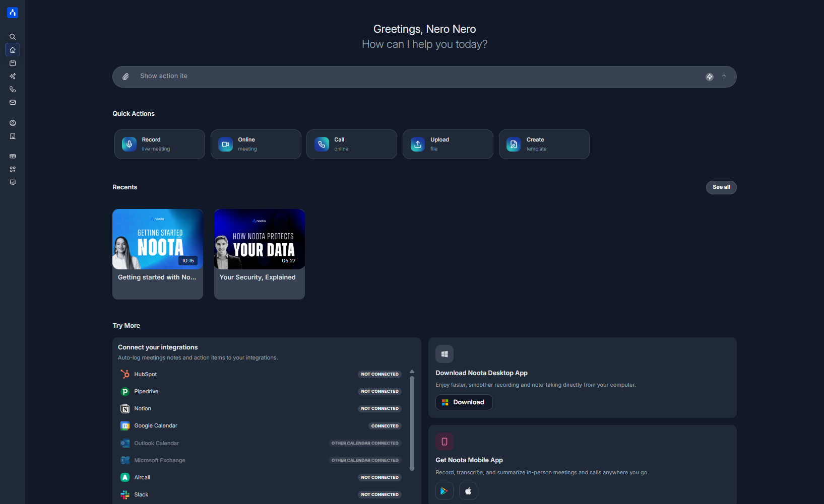The width and height of the screenshot is (824, 504).
Task: Open the calendar icon in the sidebar
Action: pyautogui.click(x=13, y=63)
